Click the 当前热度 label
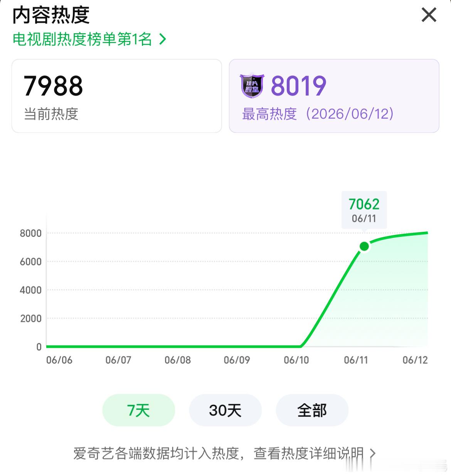 tap(51, 114)
